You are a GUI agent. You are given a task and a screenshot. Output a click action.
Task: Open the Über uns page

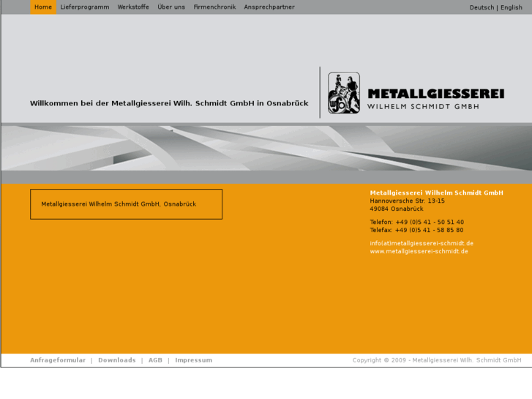pyautogui.click(x=171, y=7)
